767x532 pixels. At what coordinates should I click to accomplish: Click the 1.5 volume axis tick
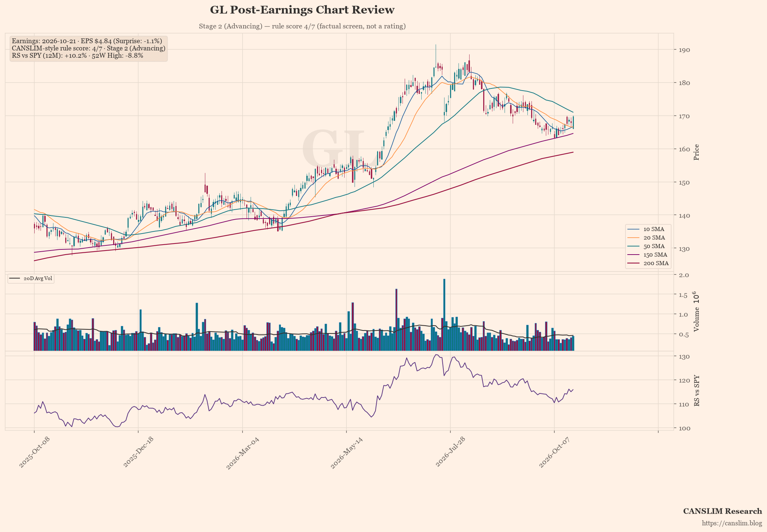[684, 295]
